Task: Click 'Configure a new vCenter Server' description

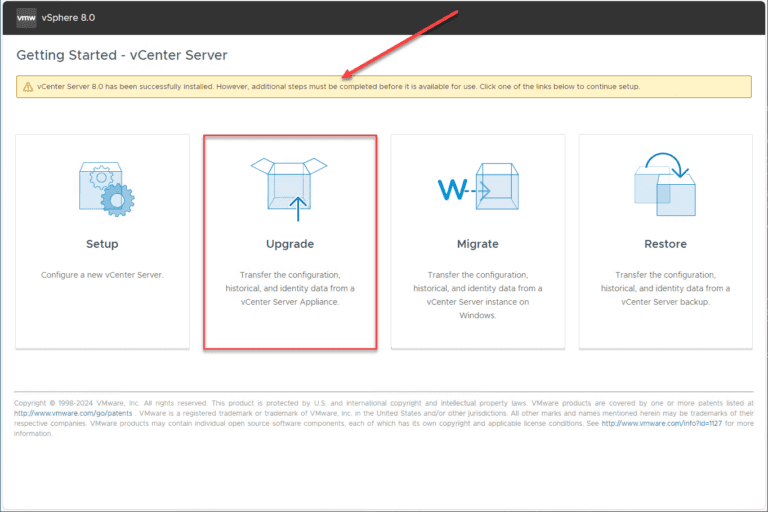Action: click(x=102, y=275)
